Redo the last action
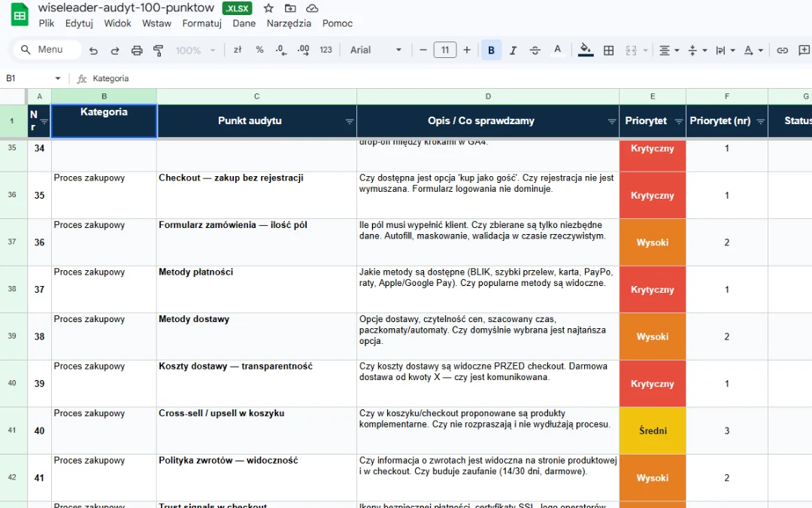Viewport: 812px width, 508px height. (x=115, y=50)
